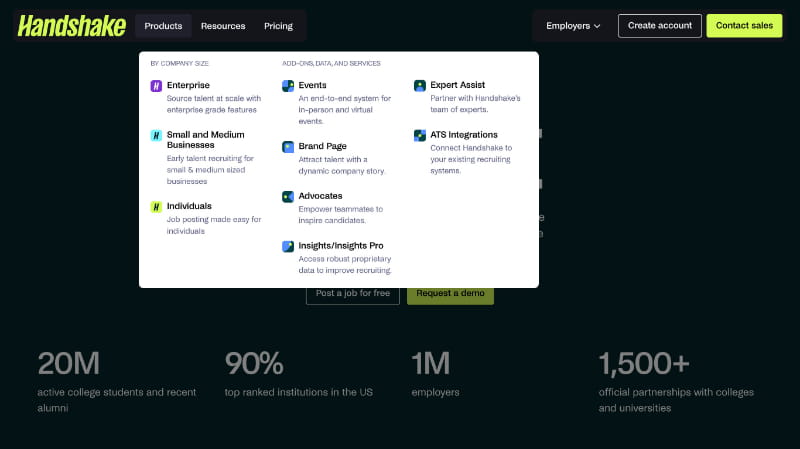Click the Enterprise description 'Source talent at scale'

pos(214,104)
